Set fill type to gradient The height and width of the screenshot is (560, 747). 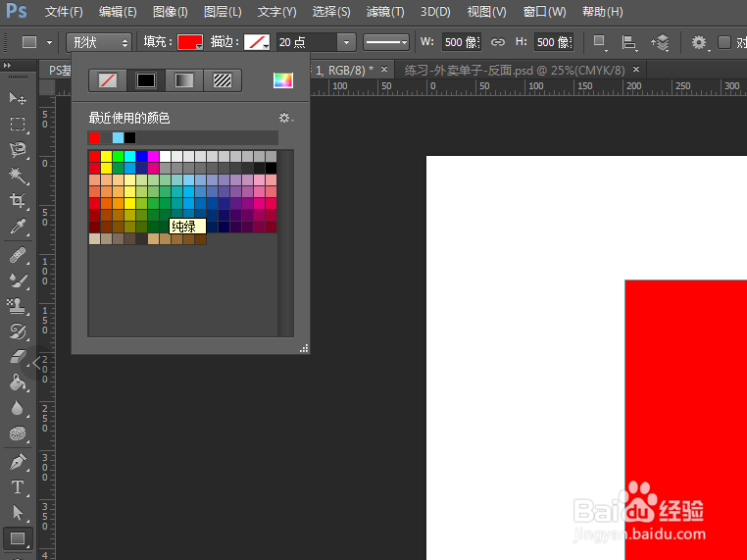[x=184, y=80]
